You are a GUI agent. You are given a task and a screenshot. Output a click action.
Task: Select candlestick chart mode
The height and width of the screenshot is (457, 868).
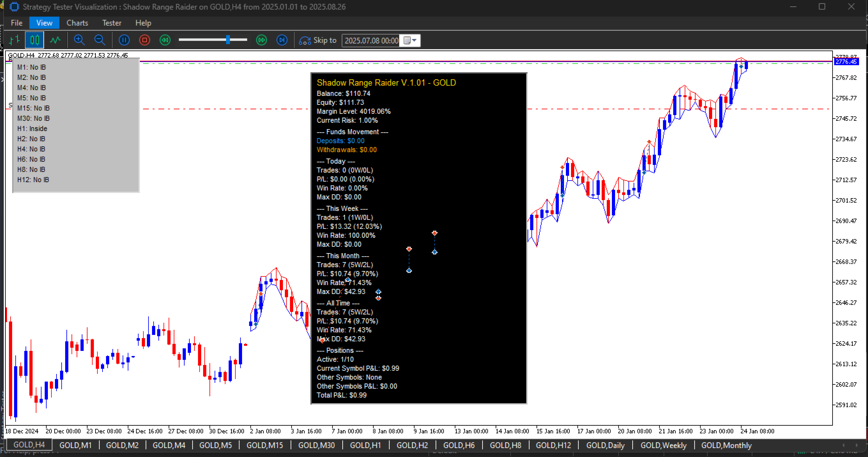[34, 40]
